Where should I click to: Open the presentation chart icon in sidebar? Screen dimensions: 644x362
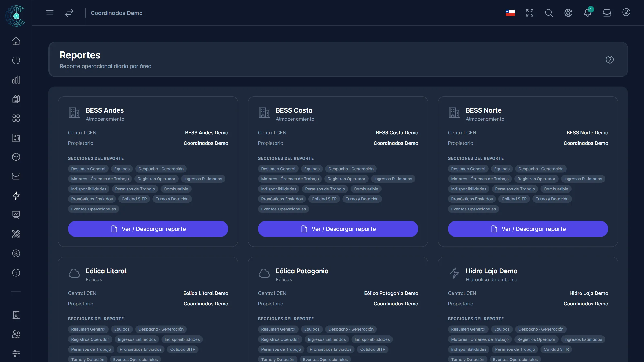point(16,215)
